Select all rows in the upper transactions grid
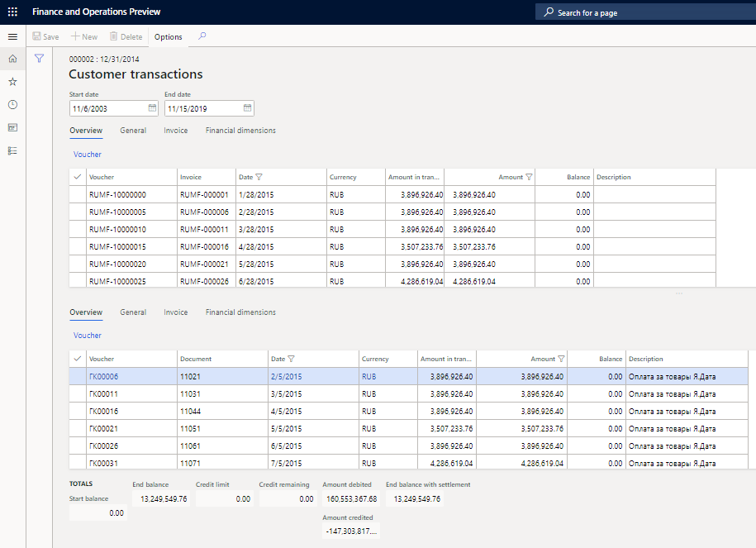This screenshot has width=756, height=548. pyautogui.click(x=77, y=177)
